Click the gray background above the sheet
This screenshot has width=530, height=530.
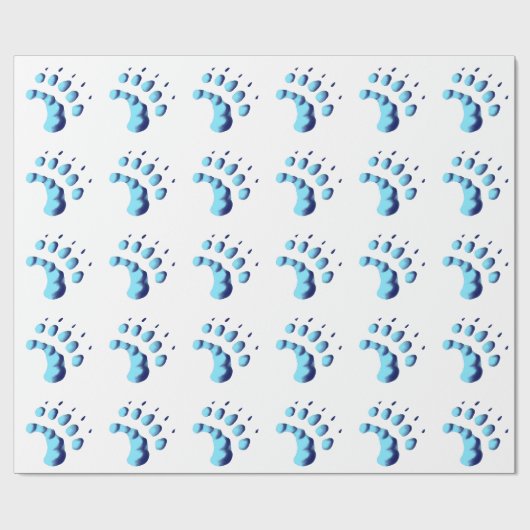pyautogui.click(x=265, y=27)
